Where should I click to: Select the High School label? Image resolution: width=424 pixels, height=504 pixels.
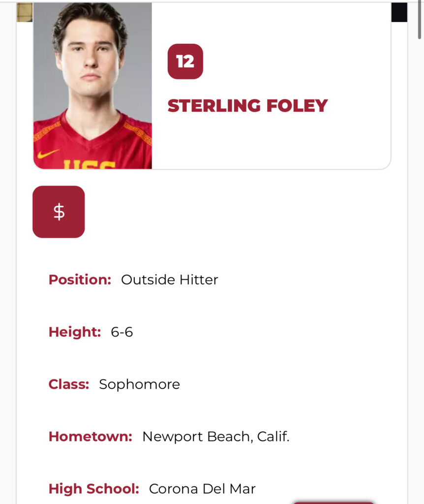[93, 489]
